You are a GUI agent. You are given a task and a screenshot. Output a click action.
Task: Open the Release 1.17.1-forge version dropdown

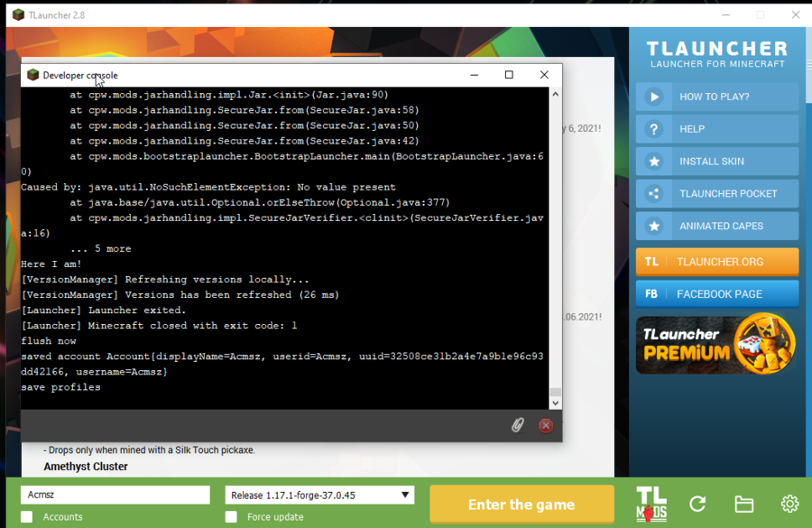[319, 495]
